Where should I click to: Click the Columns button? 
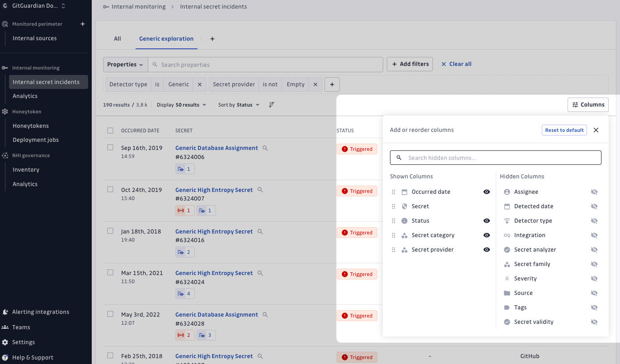(x=588, y=105)
